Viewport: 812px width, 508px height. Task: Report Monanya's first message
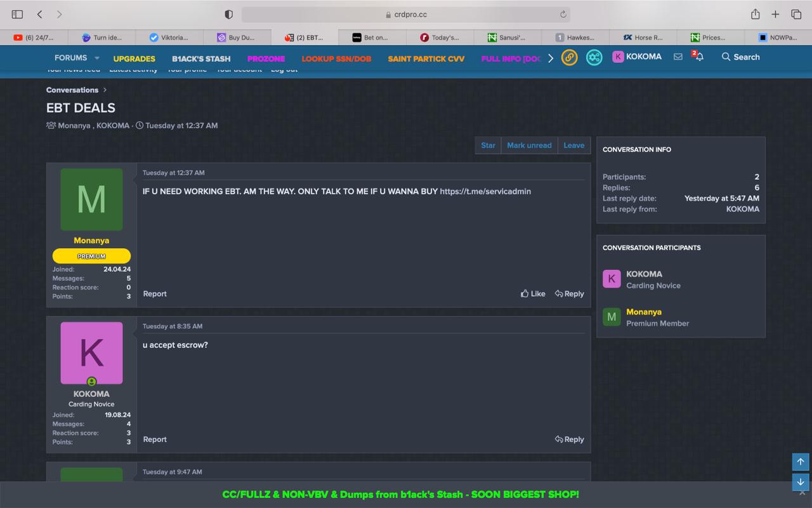coord(155,293)
